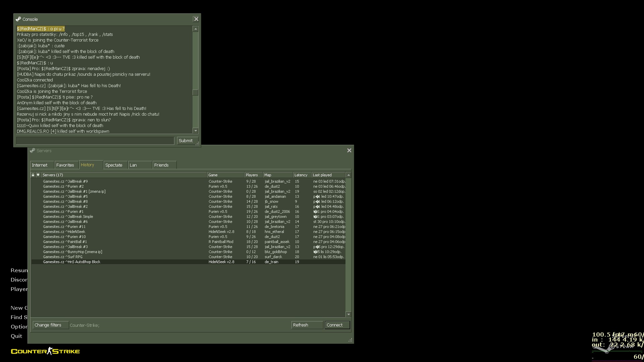
Task: Switch to the Spectate tab
Action: tap(115, 165)
